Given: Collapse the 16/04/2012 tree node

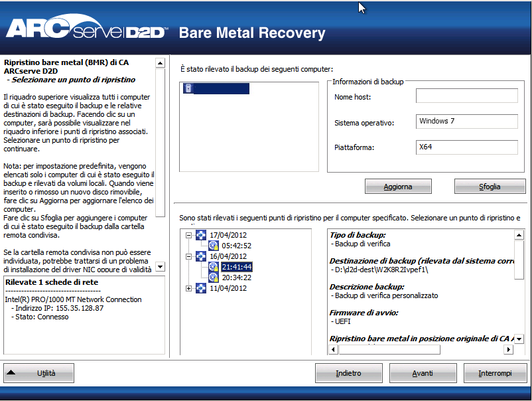Looking at the screenshot, I should tap(189, 256).
